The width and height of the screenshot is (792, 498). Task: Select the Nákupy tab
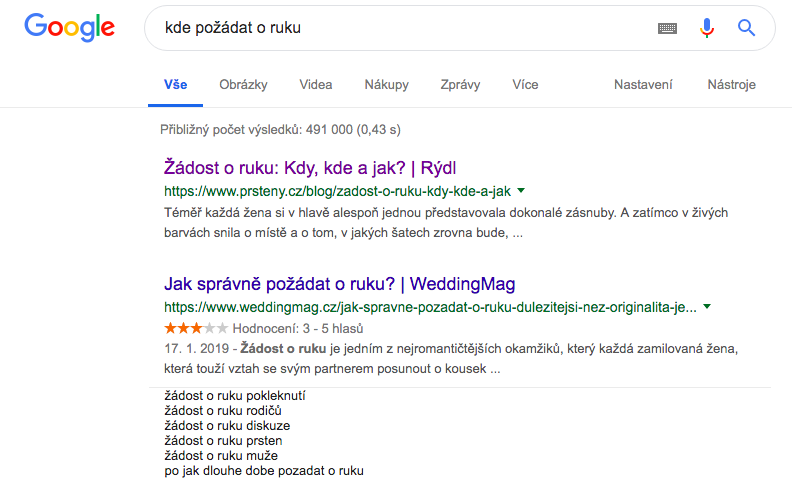386,84
